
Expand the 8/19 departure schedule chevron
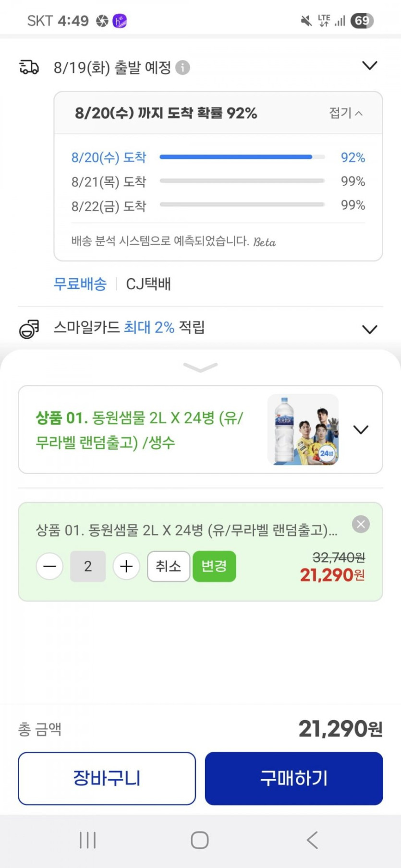click(x=369, y=66)
